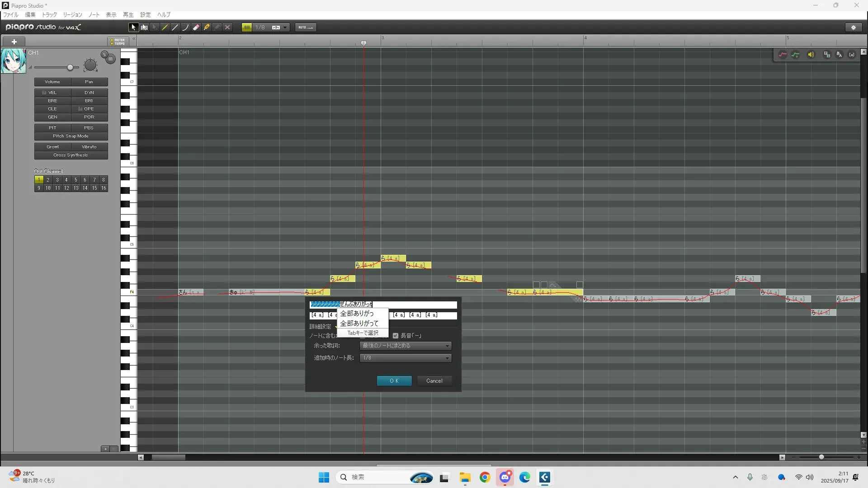The image size is (868, 488).
Task: Select the curve line tool
Action: (x=186, y=28)
